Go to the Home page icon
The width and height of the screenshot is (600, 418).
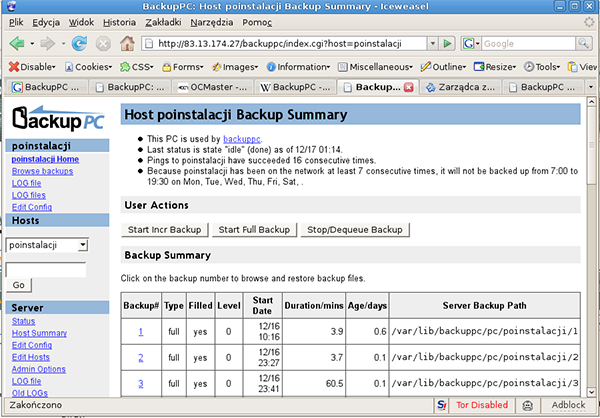127,44
